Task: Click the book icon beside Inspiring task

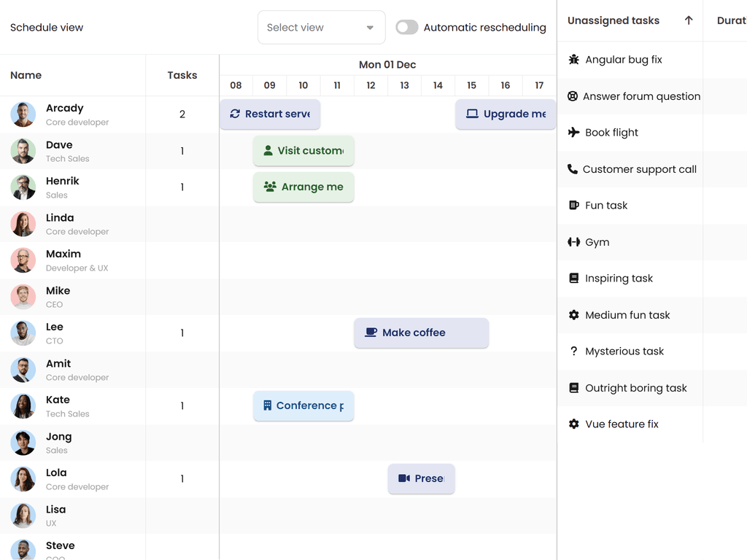Action: click(x=573, y=279)
